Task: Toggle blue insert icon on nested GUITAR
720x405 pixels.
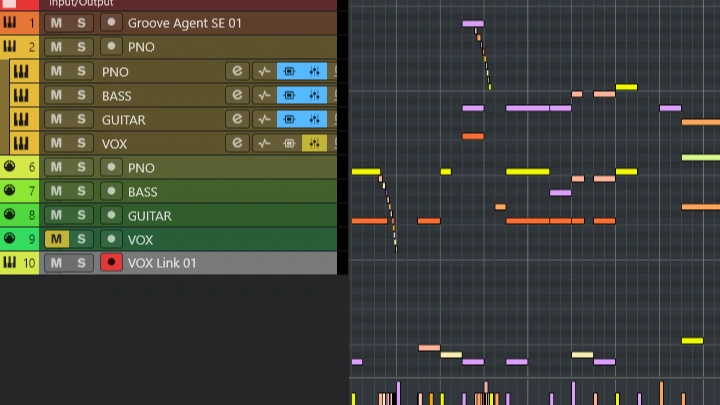Action: [289, 119]
